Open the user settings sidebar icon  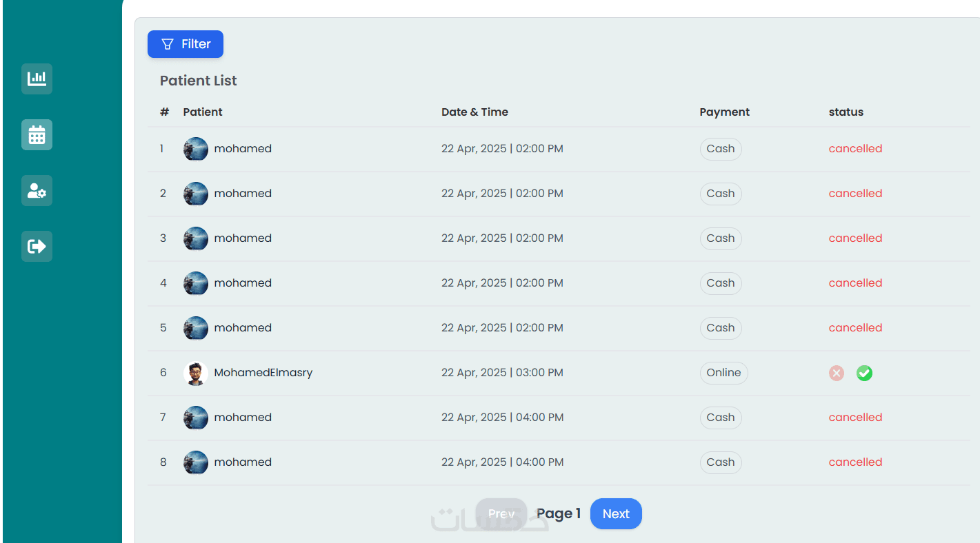click(x=37, y=191)
